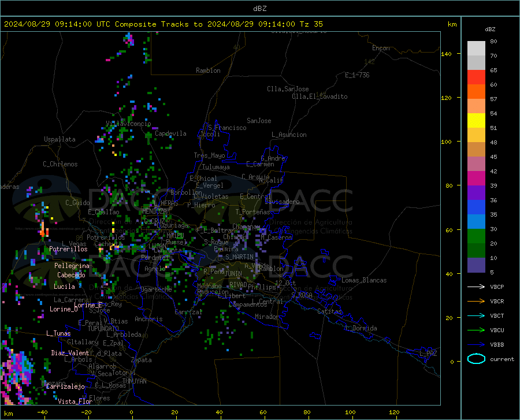Click the timestamp Composite Tracks header text
520x420 pixels.
[163, 24]
